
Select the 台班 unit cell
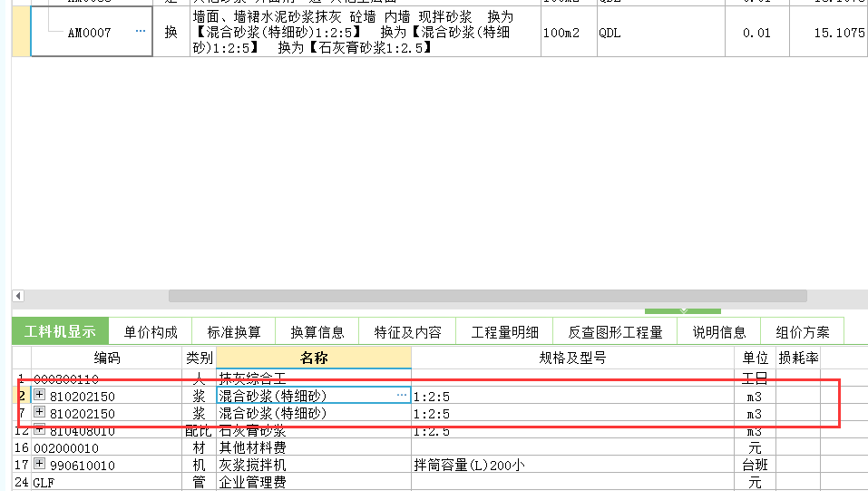pos(755,465)
